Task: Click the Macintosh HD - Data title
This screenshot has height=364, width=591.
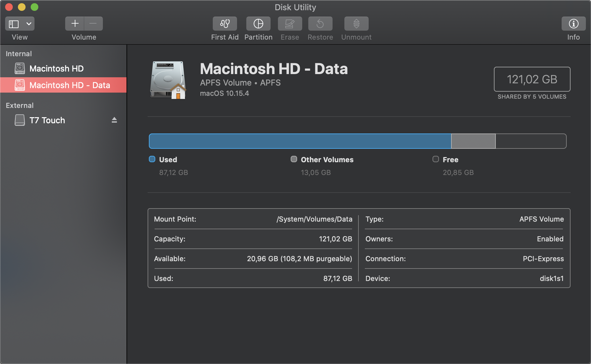Action: (x=274, y=69)
